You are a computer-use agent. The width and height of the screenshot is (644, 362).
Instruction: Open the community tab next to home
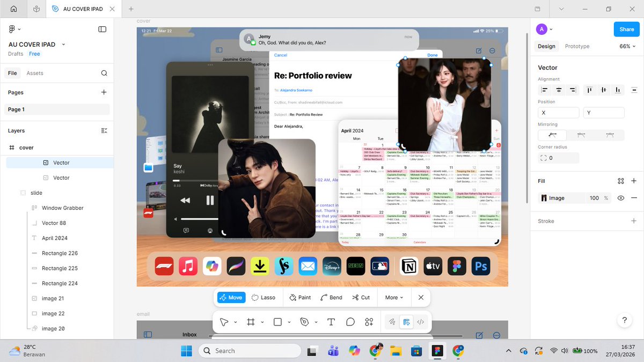[x=36, y=9]
